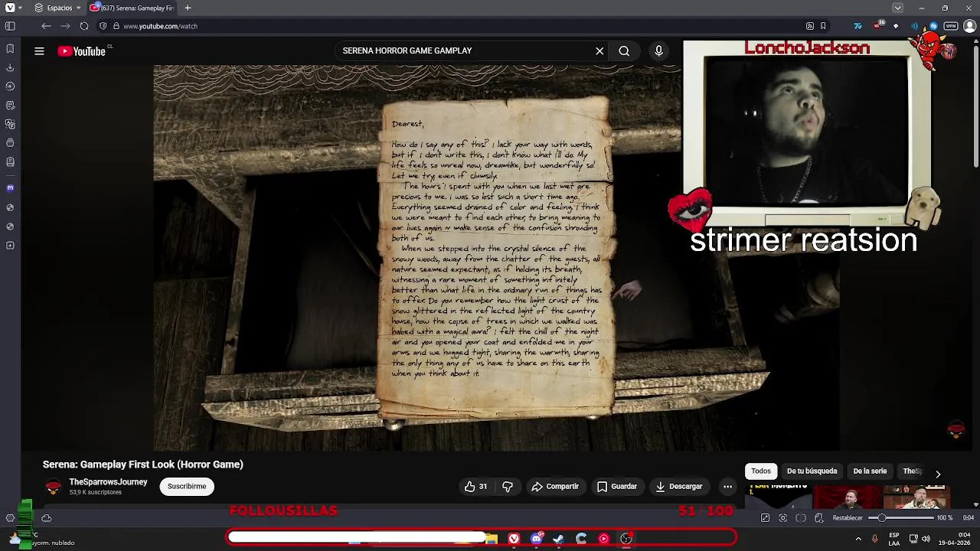Screen dimensions: 980x551
Task: Go forward to the next page
Action: tap(65, 26)
